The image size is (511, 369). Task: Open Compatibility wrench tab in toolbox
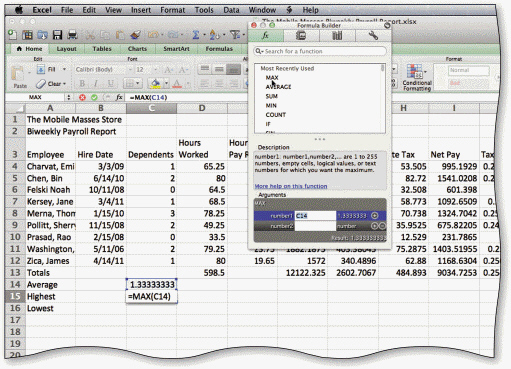coord(373,35)
